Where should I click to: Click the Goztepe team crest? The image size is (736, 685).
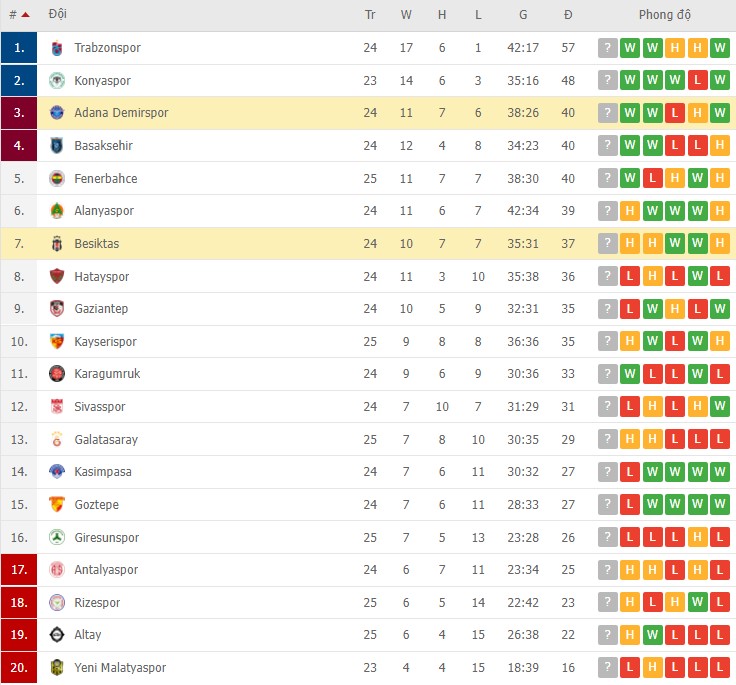pyautogui.click(x=57, y=505)
